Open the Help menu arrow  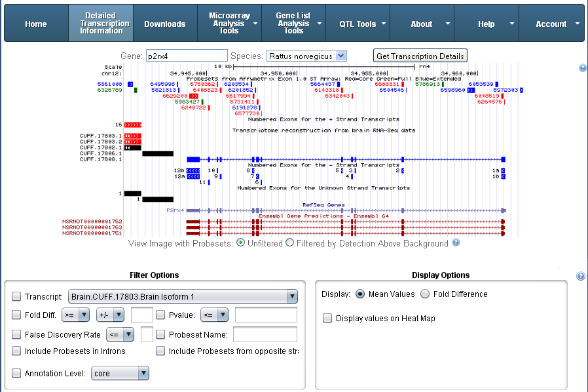tap(512, 24)
